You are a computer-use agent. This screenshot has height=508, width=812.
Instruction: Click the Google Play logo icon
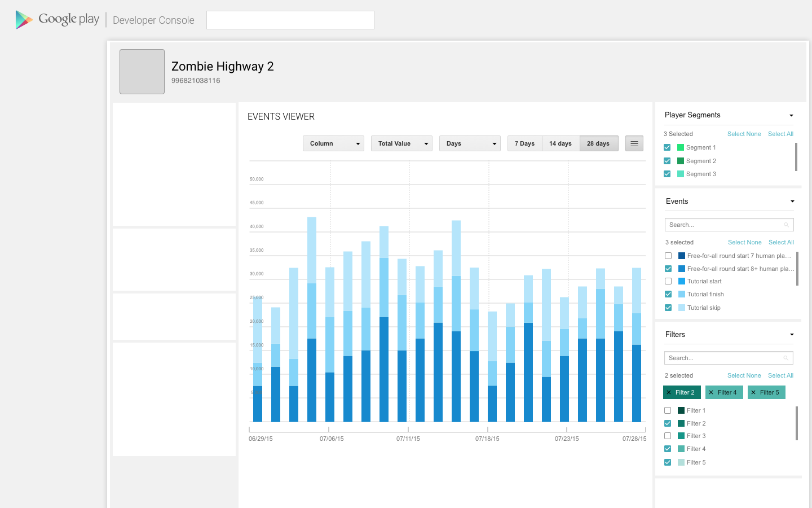pos(24,20)
